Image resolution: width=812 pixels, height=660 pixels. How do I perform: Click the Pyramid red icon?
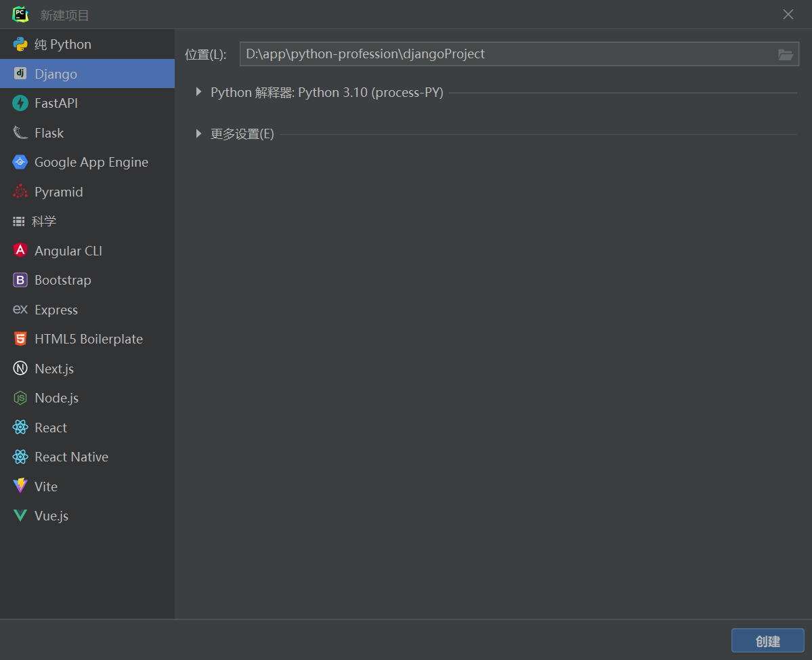click(x=20, y=192)
